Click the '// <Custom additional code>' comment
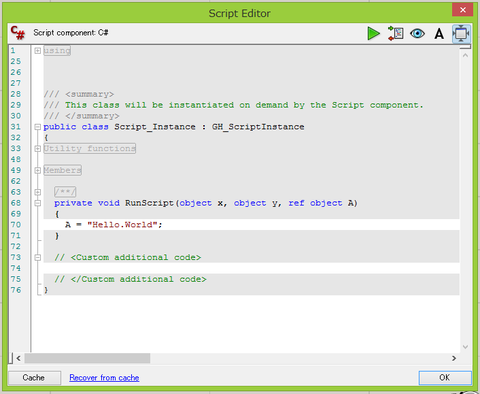 (128, 258)
